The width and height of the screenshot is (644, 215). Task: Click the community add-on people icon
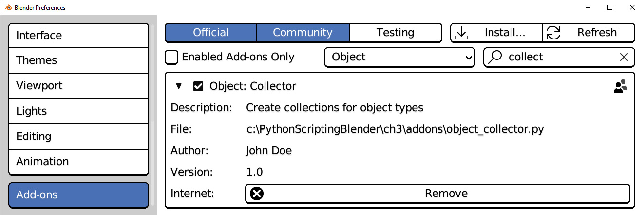tap(620, 86)
